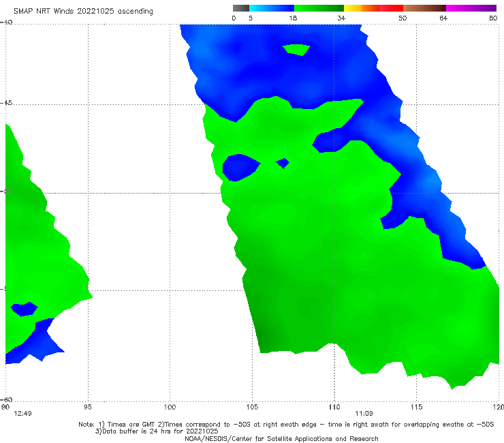Click the green 18-34 segment of color bar

click(319, 8)
